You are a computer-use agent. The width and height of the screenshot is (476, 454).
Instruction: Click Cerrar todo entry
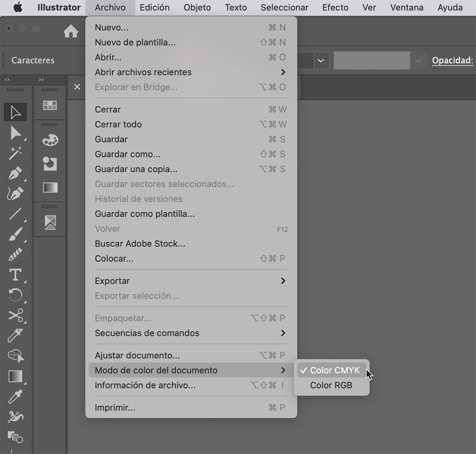tap(191, 124)
